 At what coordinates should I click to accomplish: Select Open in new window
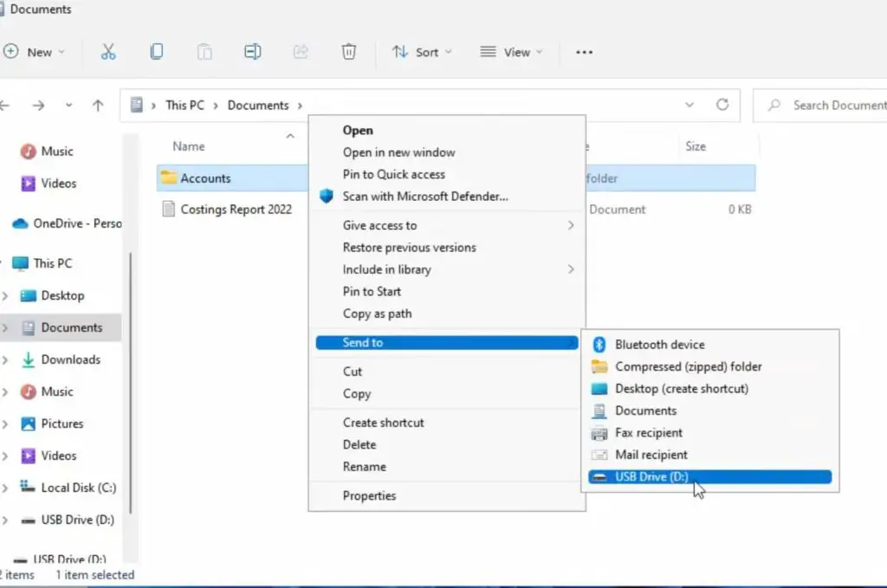click(x=398, y=152)
